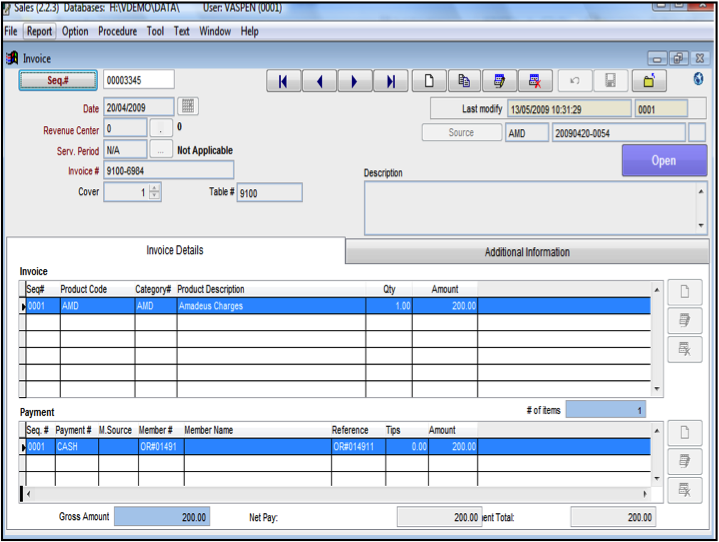Click the globe help icon
This screenshot has width=719, height=542.
click(698, 78)
